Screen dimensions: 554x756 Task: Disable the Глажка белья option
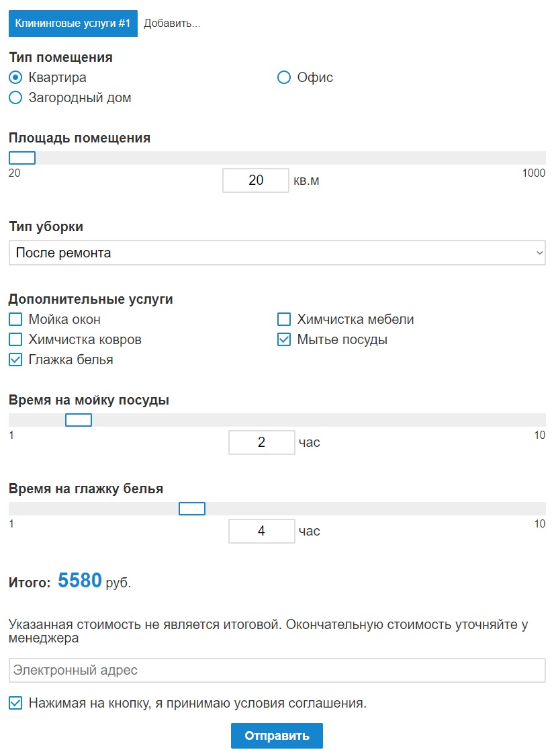click(x=15, y=360)
